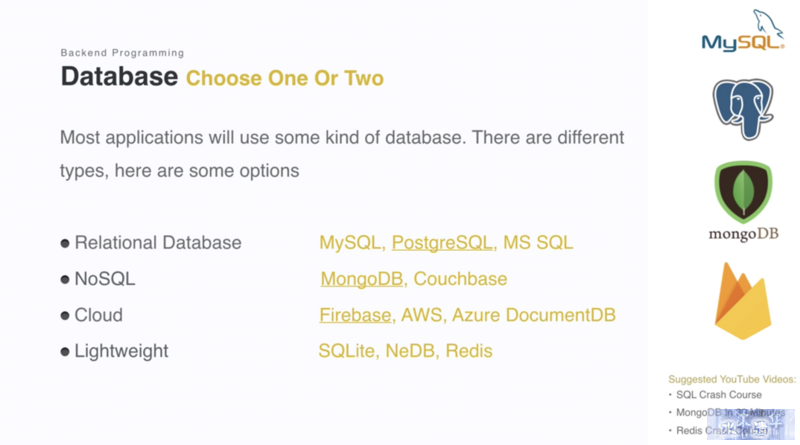800x445 pixels.
Task: Click the Database heading title
Action: pos(119,77)
